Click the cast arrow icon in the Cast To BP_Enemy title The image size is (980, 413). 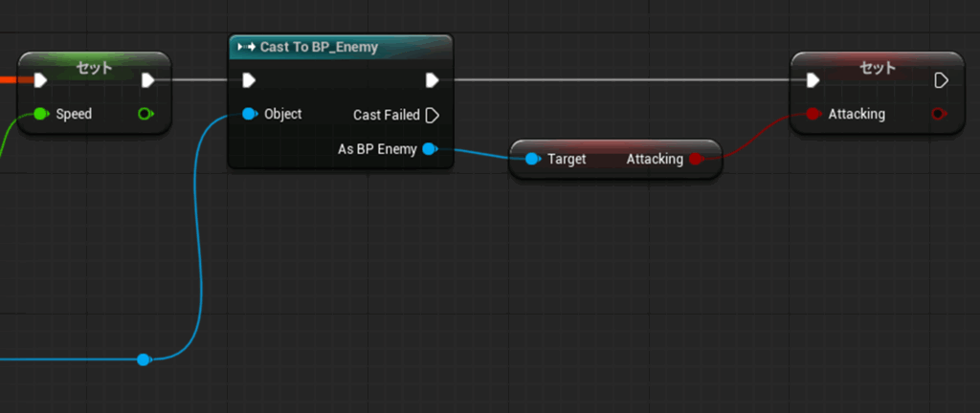click(x=245, y=47)
